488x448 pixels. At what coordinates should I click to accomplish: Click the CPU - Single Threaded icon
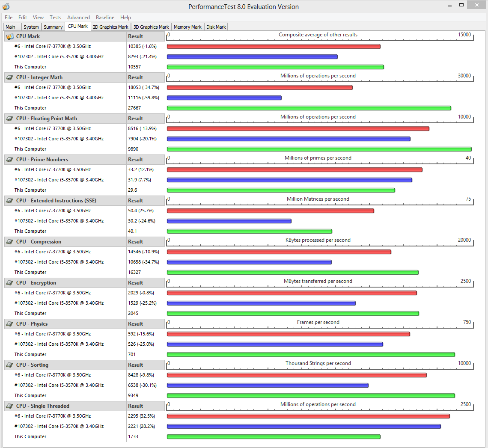[10, 406]
